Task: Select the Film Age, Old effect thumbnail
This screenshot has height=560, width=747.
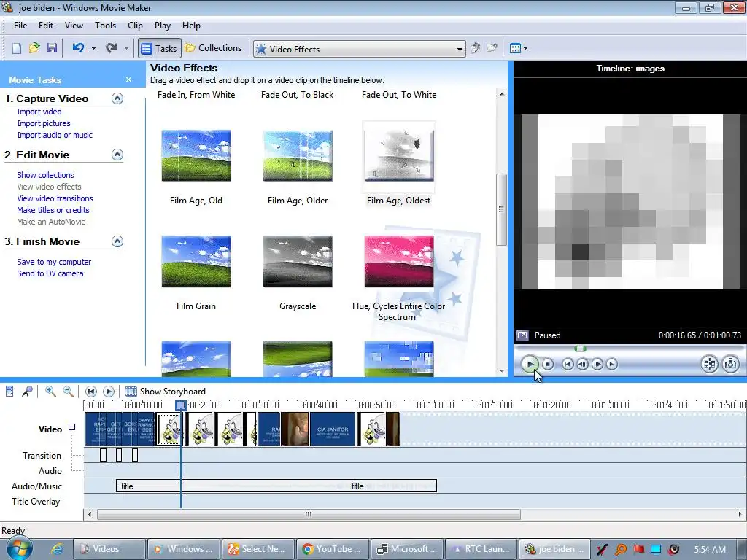Action: (x=196, y=156)
